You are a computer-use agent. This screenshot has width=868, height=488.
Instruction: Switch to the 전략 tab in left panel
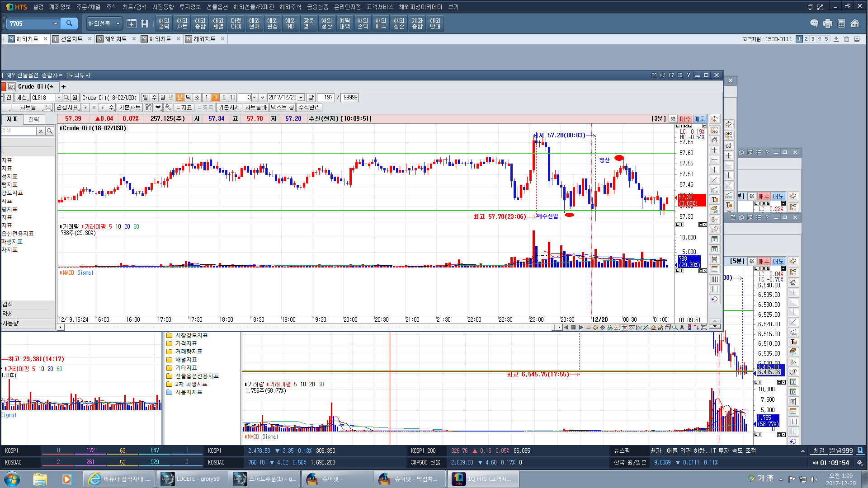coord(34,119)
